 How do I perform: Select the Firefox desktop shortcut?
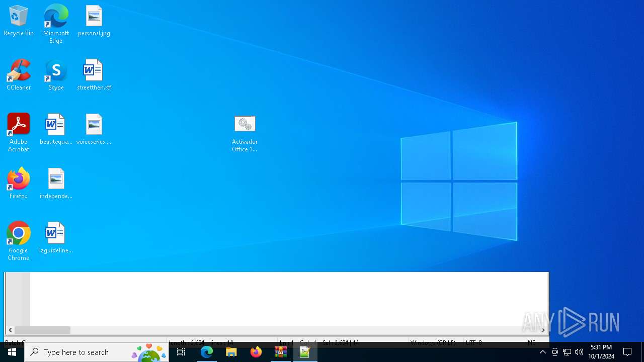(x=19, y=184)
